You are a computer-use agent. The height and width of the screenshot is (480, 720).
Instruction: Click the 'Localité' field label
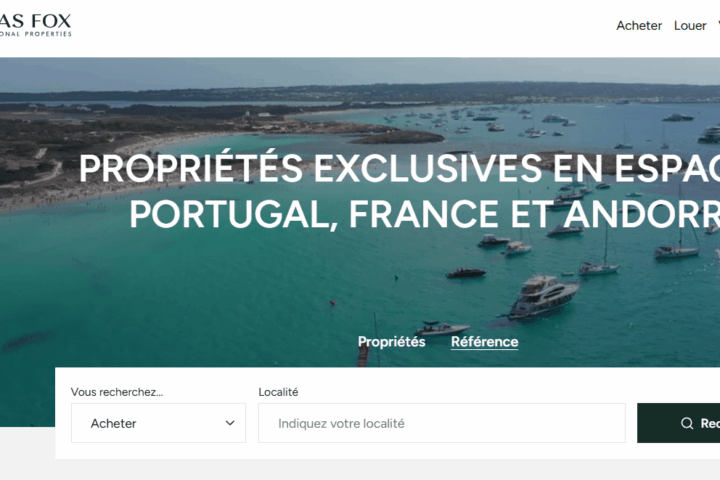tap(278, 392)
